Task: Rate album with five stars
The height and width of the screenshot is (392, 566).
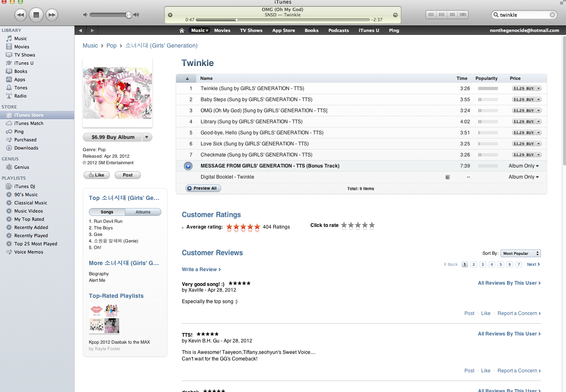Action: coord(372,225)
